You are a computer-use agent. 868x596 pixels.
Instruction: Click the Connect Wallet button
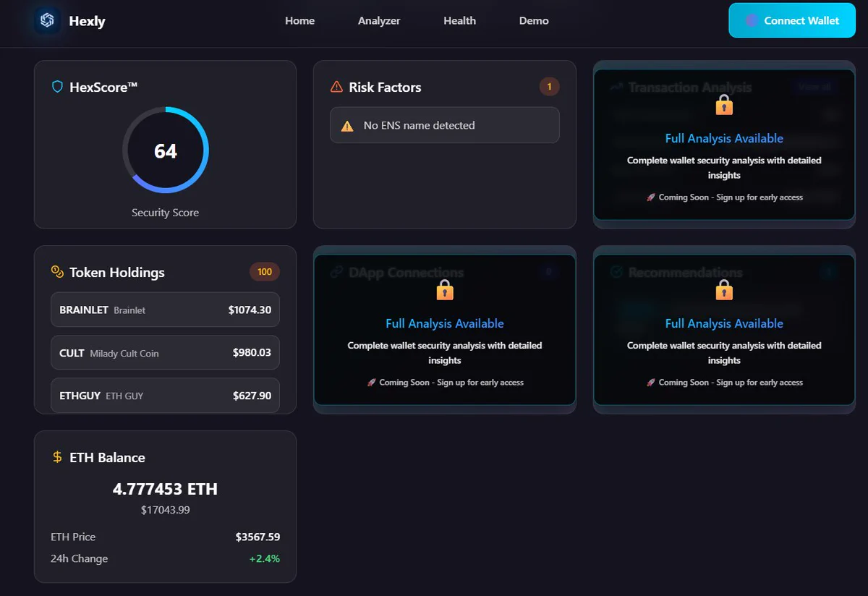(x=792, y=20)
